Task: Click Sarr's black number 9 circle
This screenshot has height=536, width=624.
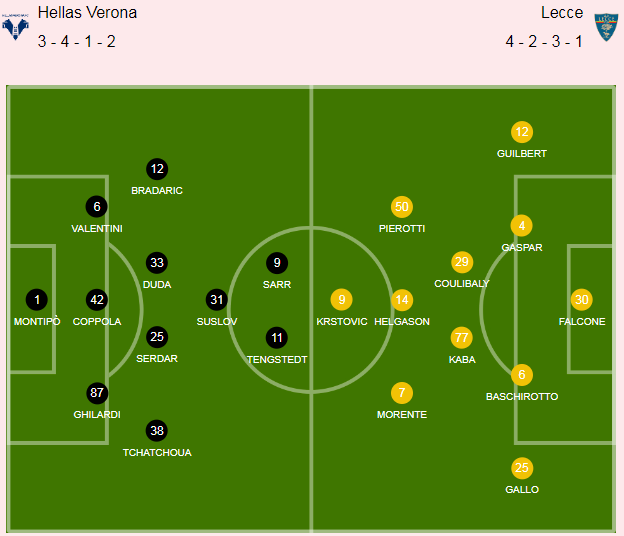Action: coord(277,263)
